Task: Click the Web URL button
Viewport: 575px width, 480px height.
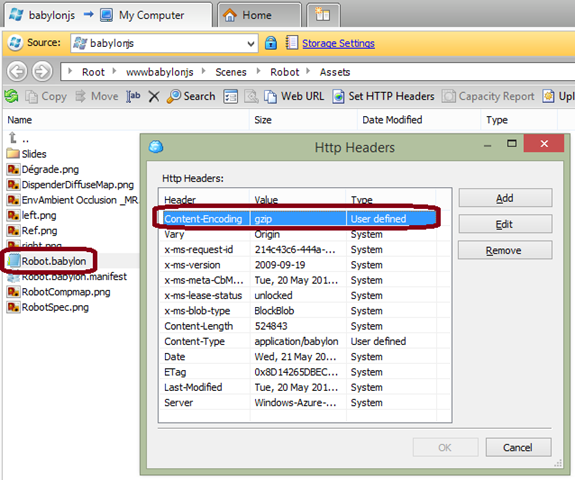Action: click(294, 96)
